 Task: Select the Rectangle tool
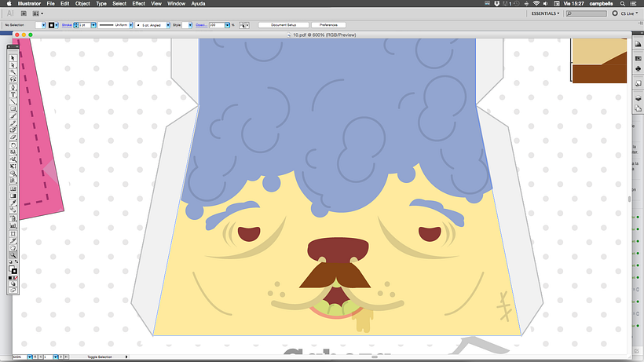point(13,109)
